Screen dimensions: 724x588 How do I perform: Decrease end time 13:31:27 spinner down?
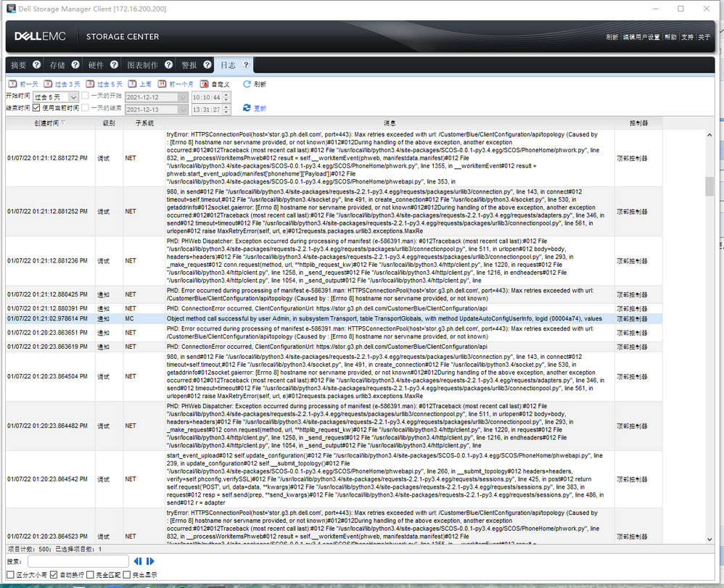(x=226, y=112)
